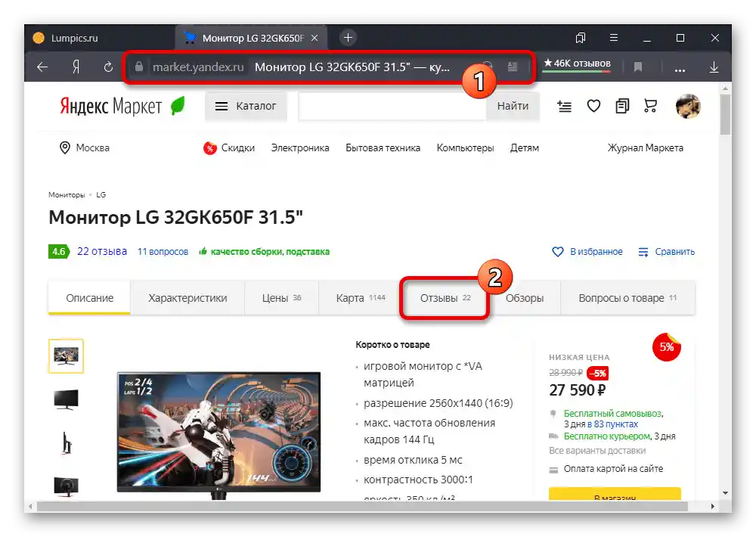Open the Журнал Маркета link
This screenshot has width=756, height=537.
645,147
